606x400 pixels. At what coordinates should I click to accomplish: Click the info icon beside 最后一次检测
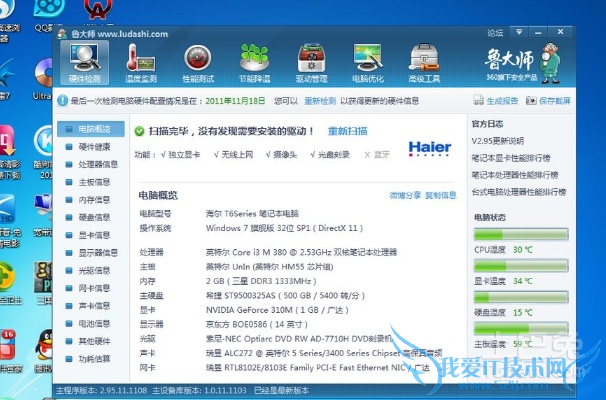tap(62, 101)
